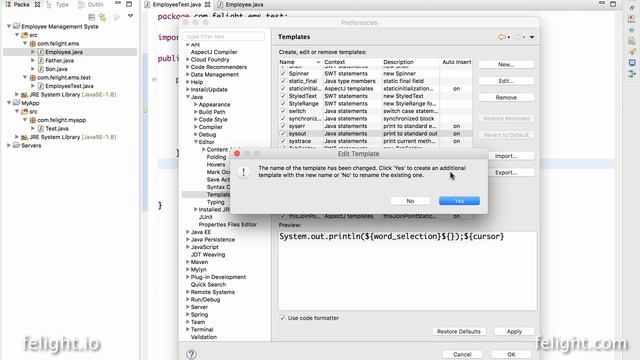Collapse the Editor preferences node
The width and height of the screenshot is (640, 360).
[196, 142]
